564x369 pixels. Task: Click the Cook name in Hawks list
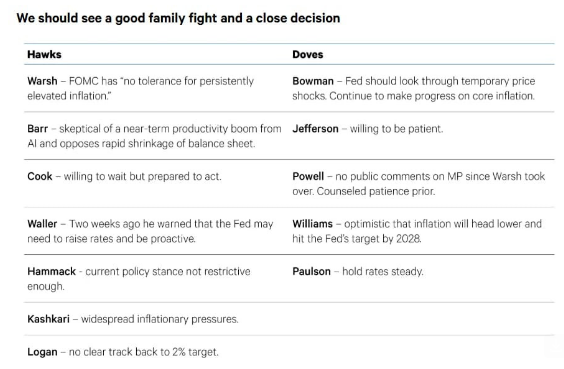(40, 176)
